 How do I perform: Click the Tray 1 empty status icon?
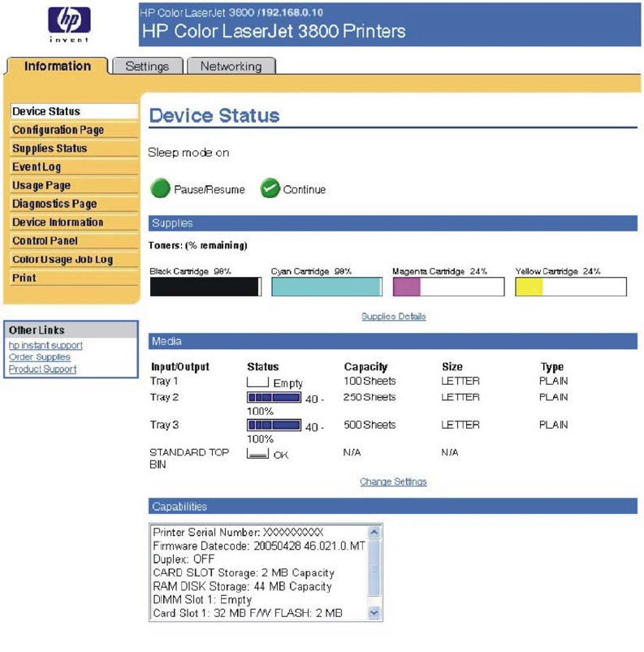[257, 382]
